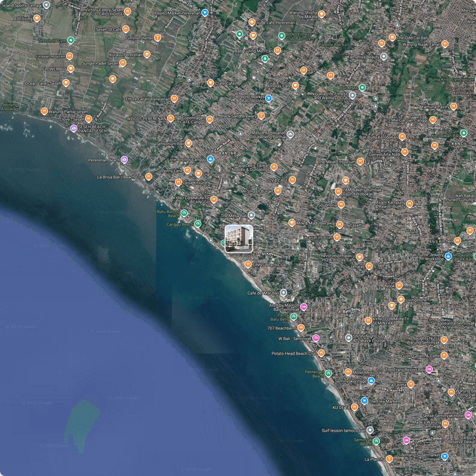Click the Petitenget Beach marker

(328, 373)
